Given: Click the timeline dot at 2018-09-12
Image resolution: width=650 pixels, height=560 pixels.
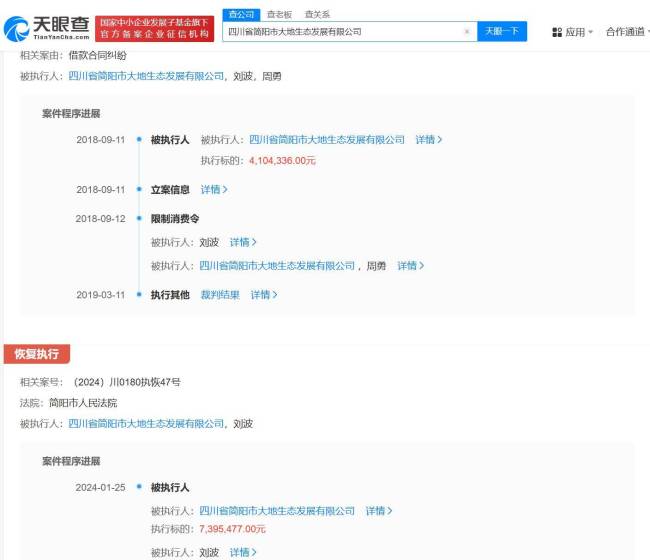Looking at the screenshot, I should [x=139, y=218].
